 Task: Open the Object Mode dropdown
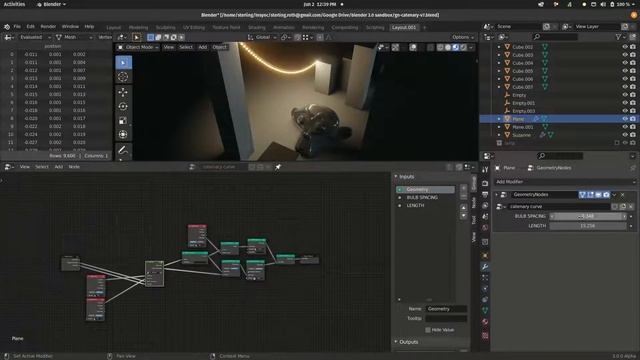[138, 47]
